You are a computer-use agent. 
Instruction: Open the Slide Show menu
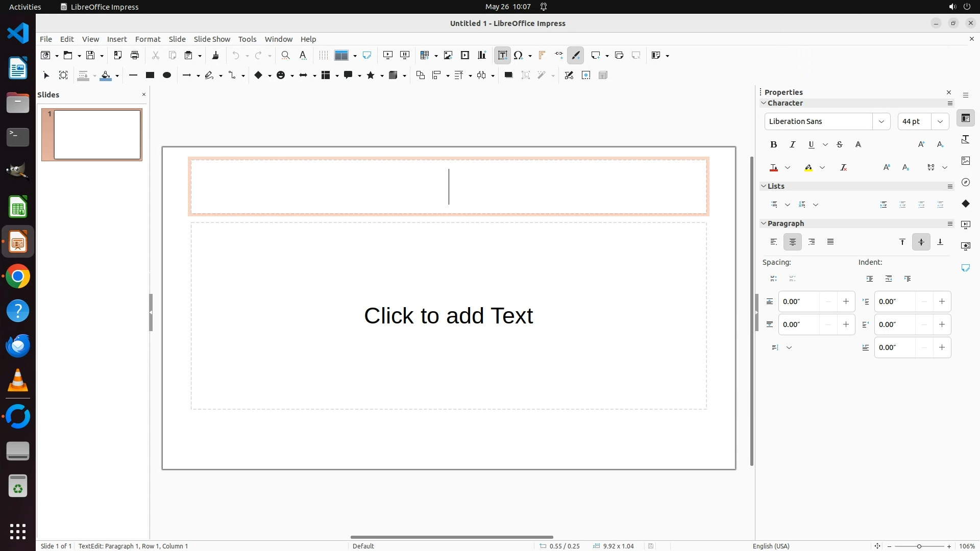[211, 39]
